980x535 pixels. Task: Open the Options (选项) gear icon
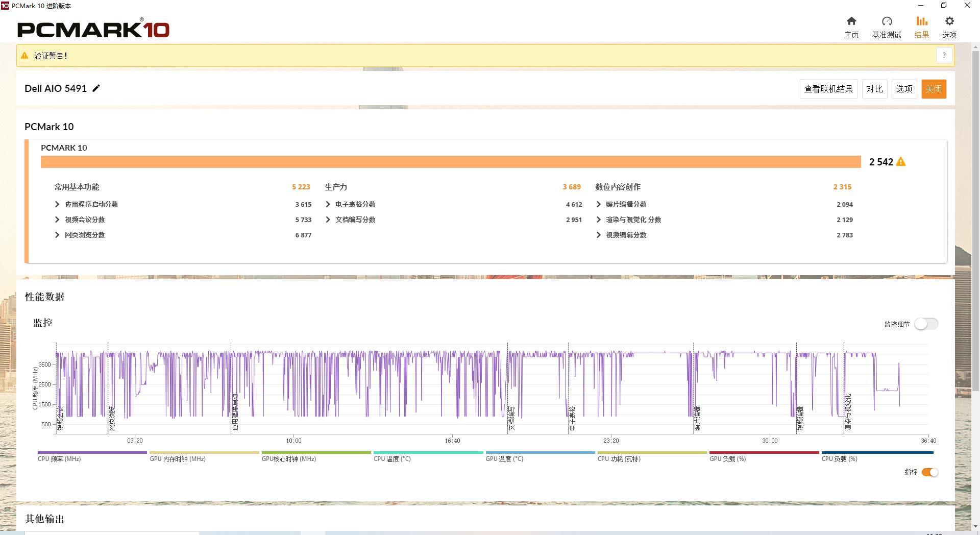coord(949,21)
